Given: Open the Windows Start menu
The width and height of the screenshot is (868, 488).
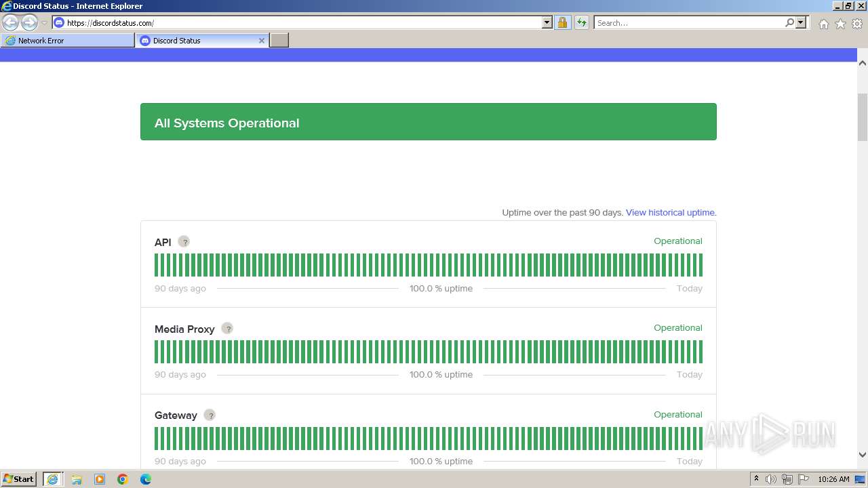Looking at the screenshot, I should click(19, 479).
